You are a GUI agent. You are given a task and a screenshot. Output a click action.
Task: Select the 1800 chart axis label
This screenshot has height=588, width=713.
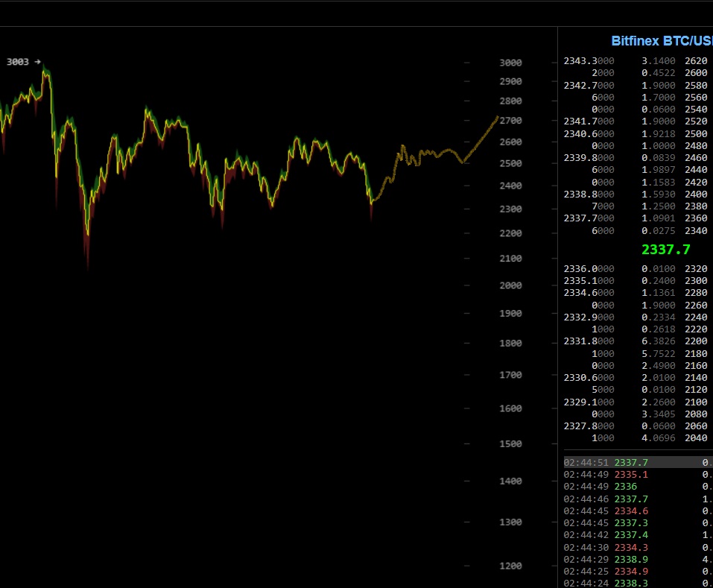coord(510,344)
